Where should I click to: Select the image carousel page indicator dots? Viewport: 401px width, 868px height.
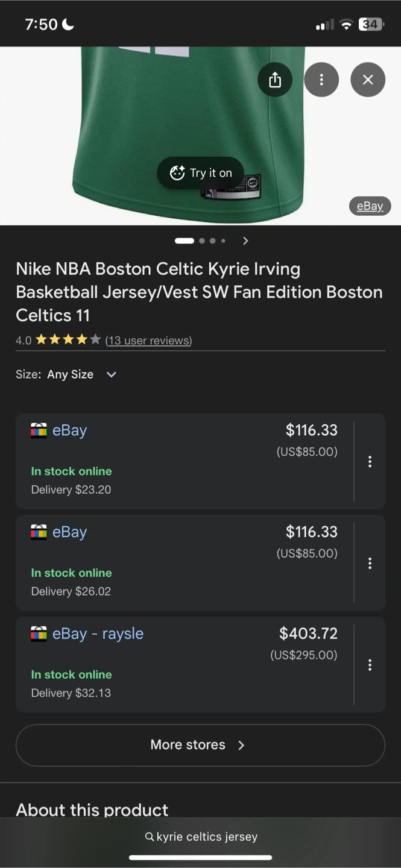point(201,241)
